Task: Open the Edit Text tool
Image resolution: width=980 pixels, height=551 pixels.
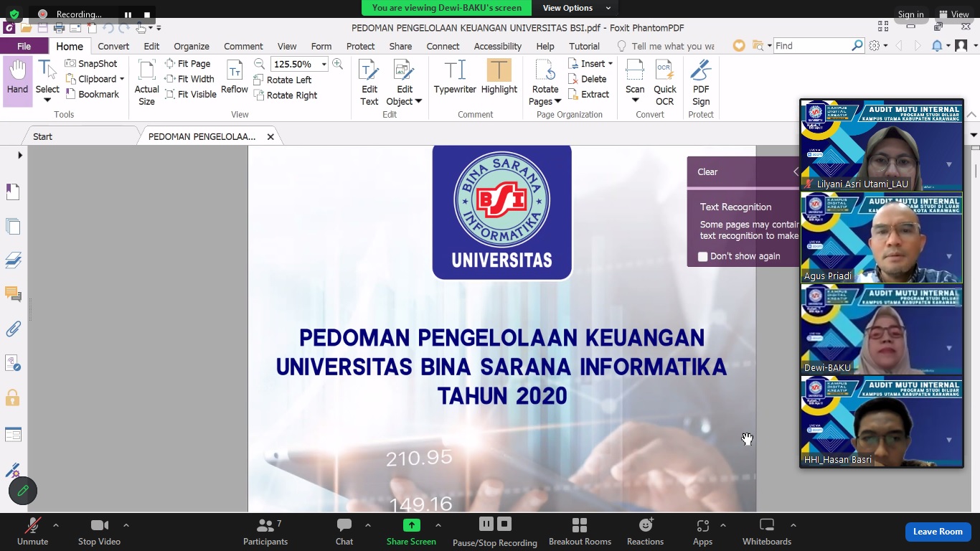Action: pos(369,83)
